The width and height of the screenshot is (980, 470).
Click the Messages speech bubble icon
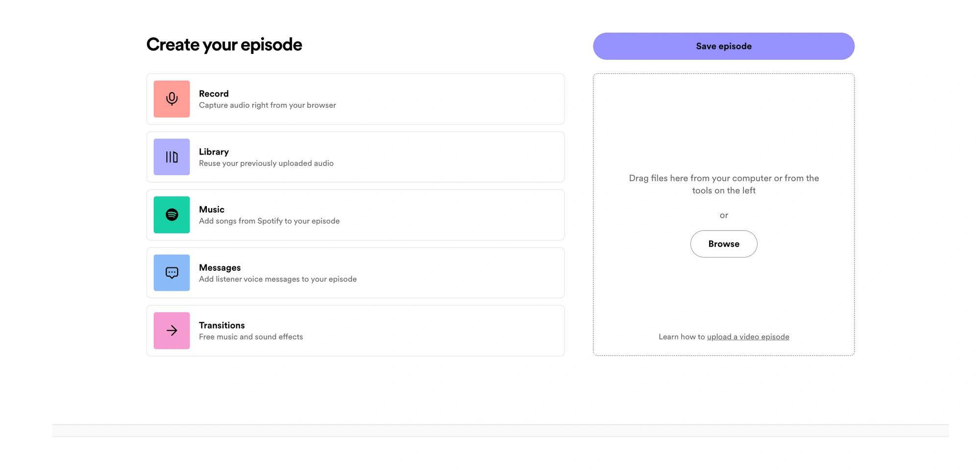(x=171, y=273)
